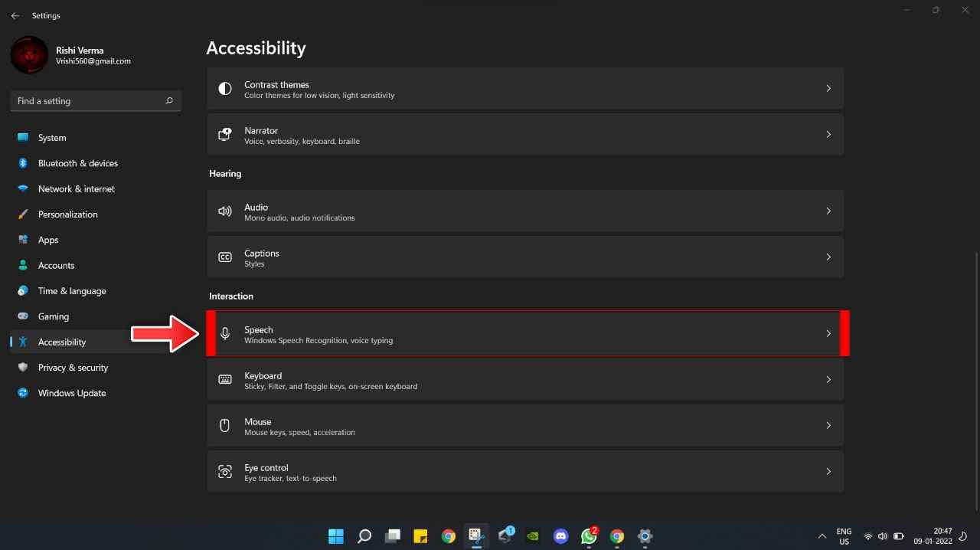980x550 pixels.
Task: Open Task View from the taskbar
Action: 393,536
